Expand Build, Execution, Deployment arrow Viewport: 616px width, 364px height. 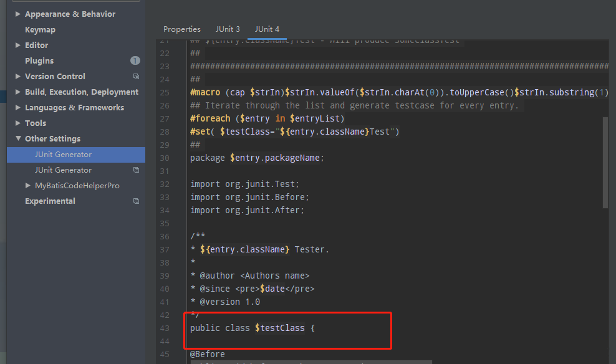[18, 92]
